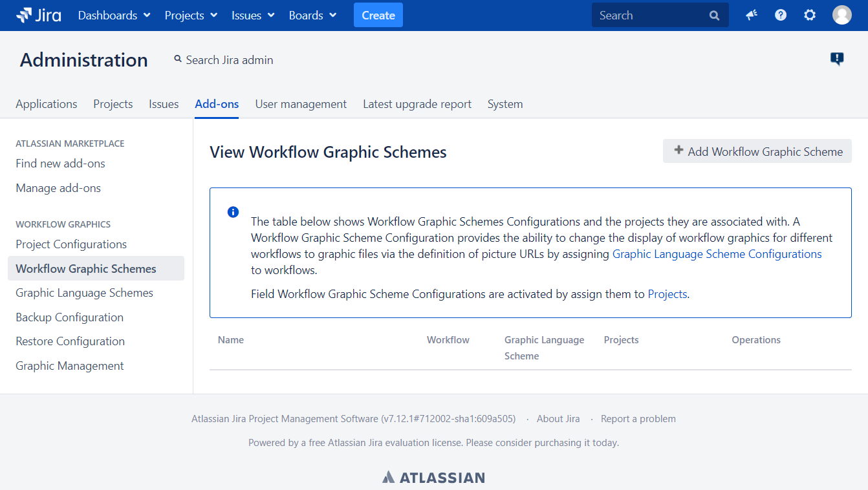
Task: Open the About Jira footer link
Action: (558, 419)
